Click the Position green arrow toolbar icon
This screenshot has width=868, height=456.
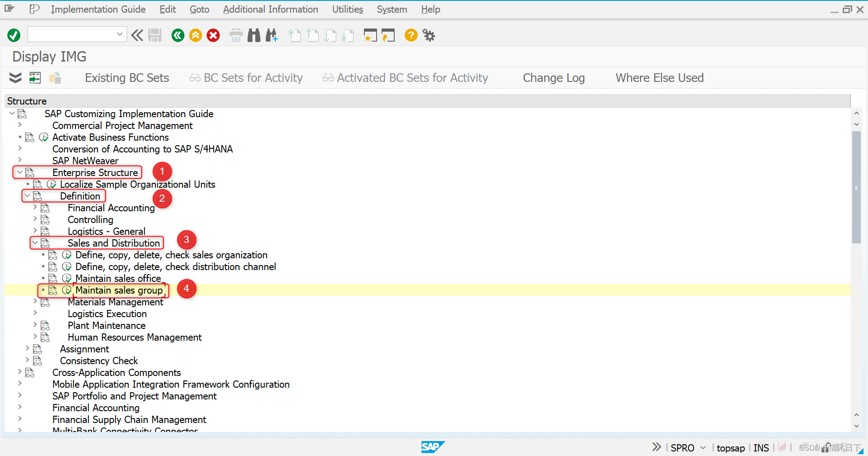[x=35, y=78]
